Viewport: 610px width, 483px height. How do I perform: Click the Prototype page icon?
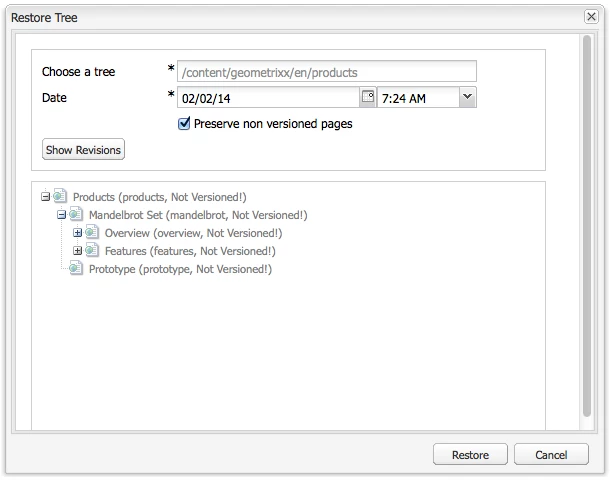tap(76, 268)
